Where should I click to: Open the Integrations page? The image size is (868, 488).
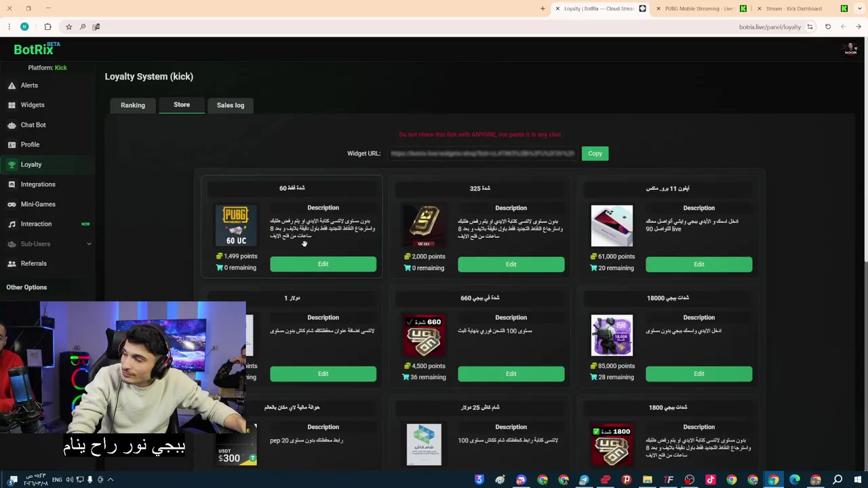(38, 184)
